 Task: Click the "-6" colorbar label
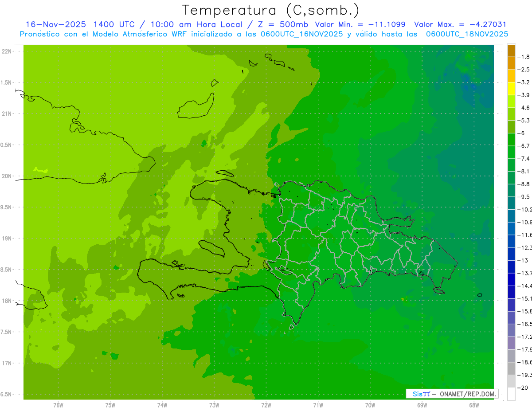click(x=522, y=133)
